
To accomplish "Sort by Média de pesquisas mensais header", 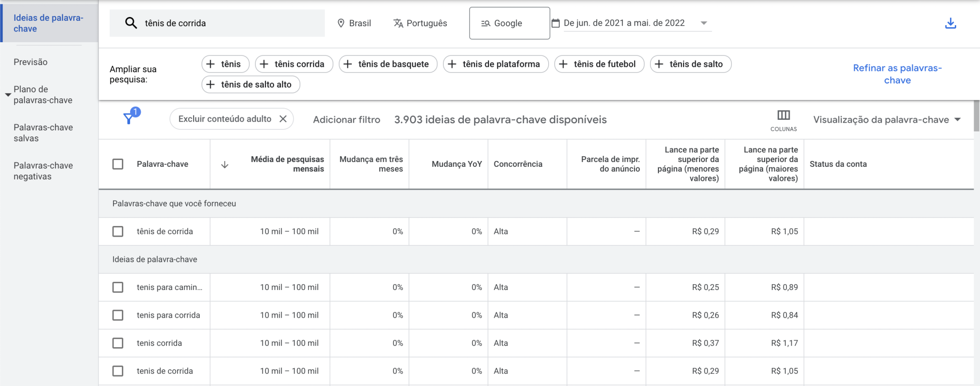I will tap(287, 164).
